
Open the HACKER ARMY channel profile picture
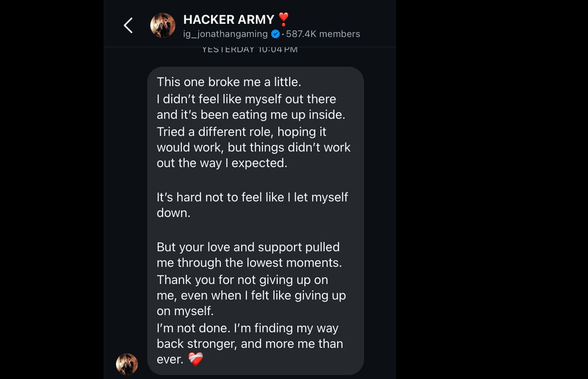tap(163, 25)
